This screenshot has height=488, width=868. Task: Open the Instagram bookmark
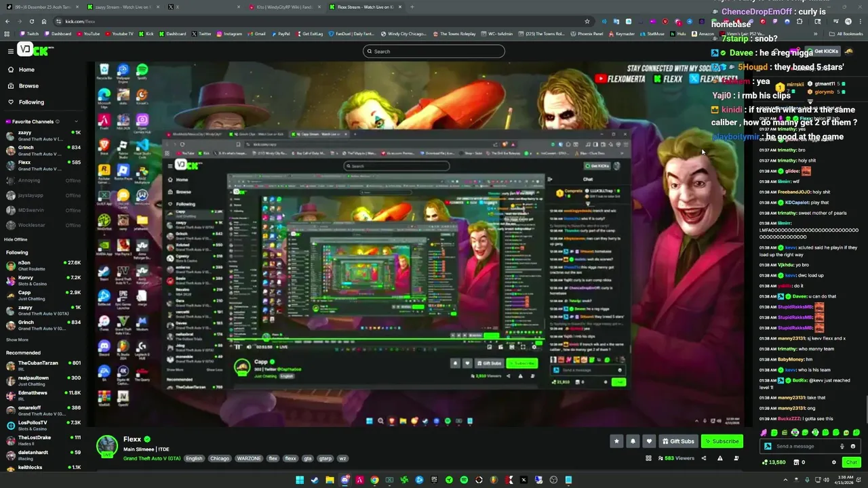[x=229, y=33]
